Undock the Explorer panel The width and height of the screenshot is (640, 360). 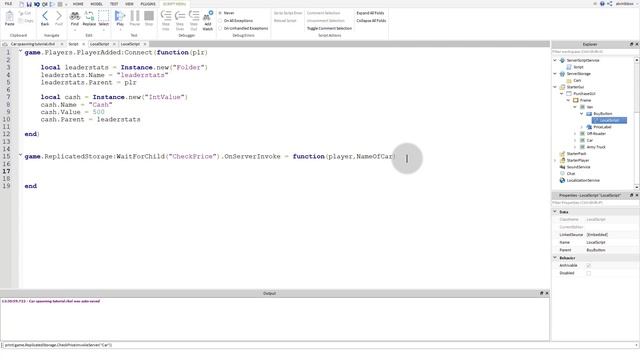click(x=631, y=44)
